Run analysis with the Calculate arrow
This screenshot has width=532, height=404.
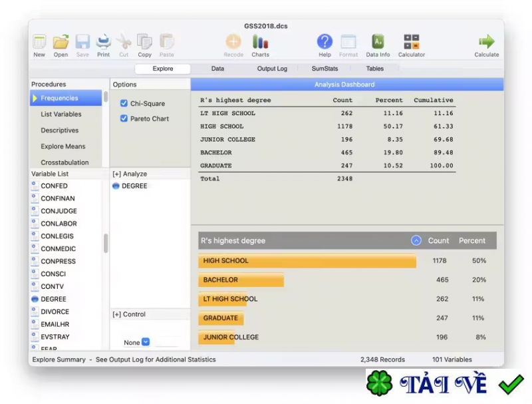(487, 42)
